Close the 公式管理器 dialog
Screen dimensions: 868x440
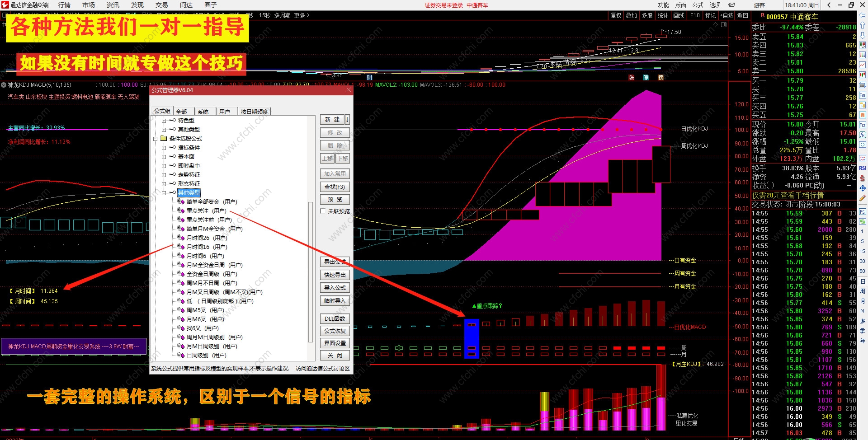click(349, 90)
